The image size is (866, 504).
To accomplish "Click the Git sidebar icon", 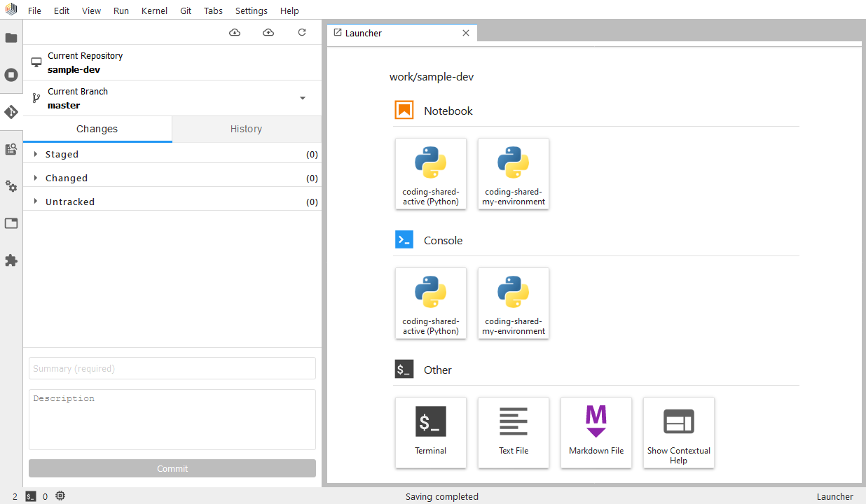I will coord(11,112).
